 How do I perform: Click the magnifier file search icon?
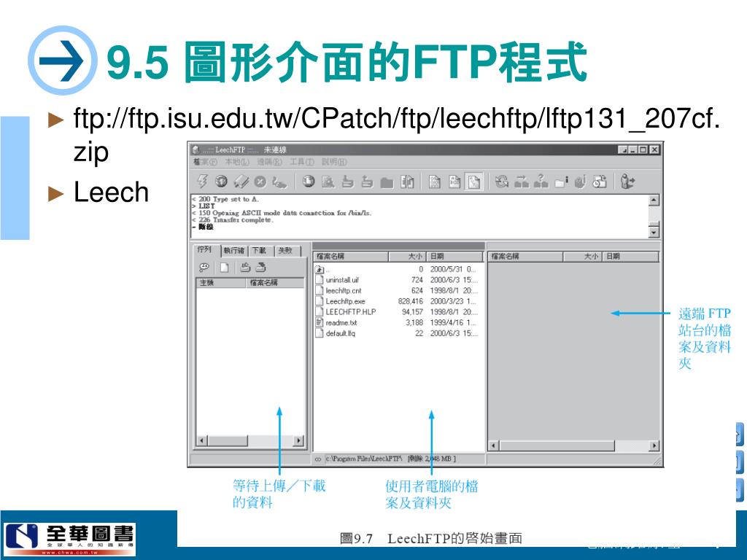coord(328,182)
